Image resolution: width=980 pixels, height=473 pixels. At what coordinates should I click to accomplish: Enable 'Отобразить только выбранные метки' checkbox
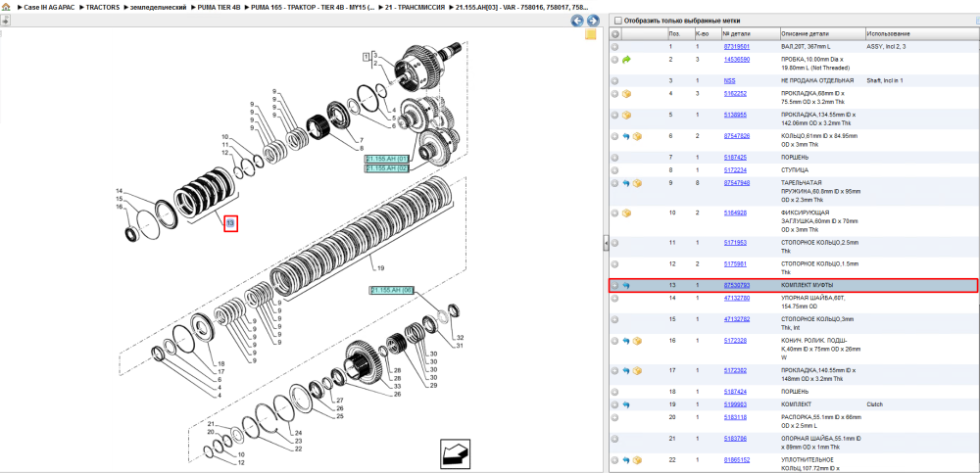[618, 21]
